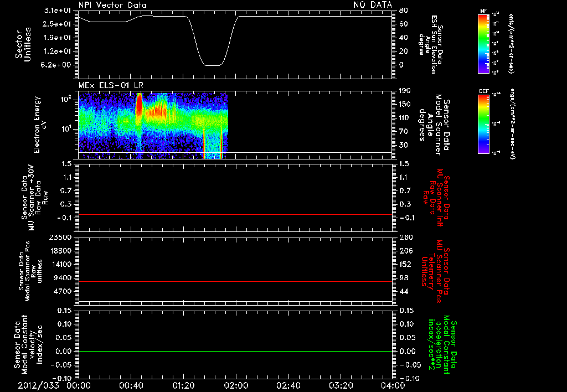Click the '2012/033' date label

point(38,385)
